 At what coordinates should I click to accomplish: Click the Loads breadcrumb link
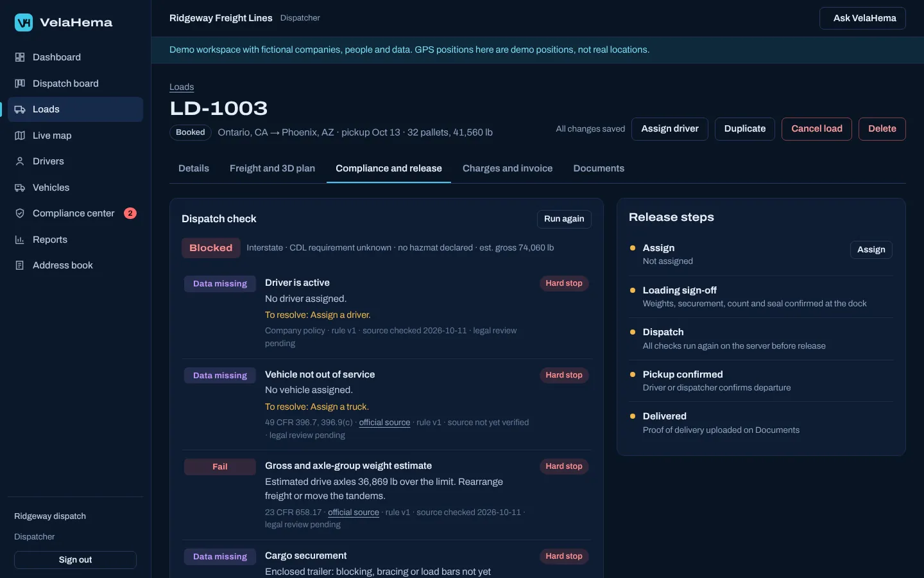click(182, 87)
